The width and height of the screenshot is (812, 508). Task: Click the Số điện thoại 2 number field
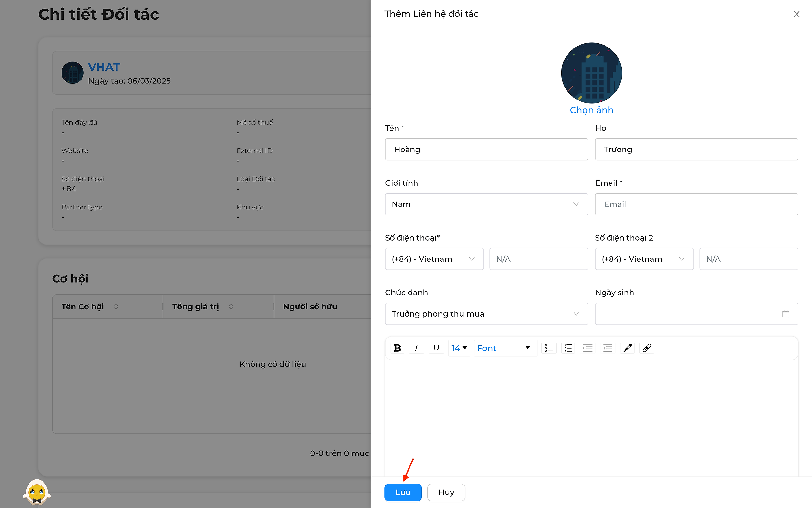(749, 259)
